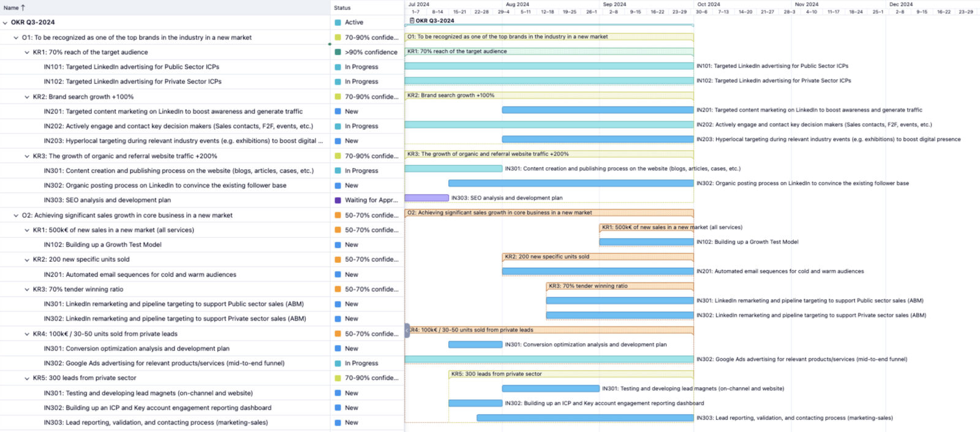
Task: Select IN301 Conversion optimization Gantt bar
Action: tap(475, 345)
